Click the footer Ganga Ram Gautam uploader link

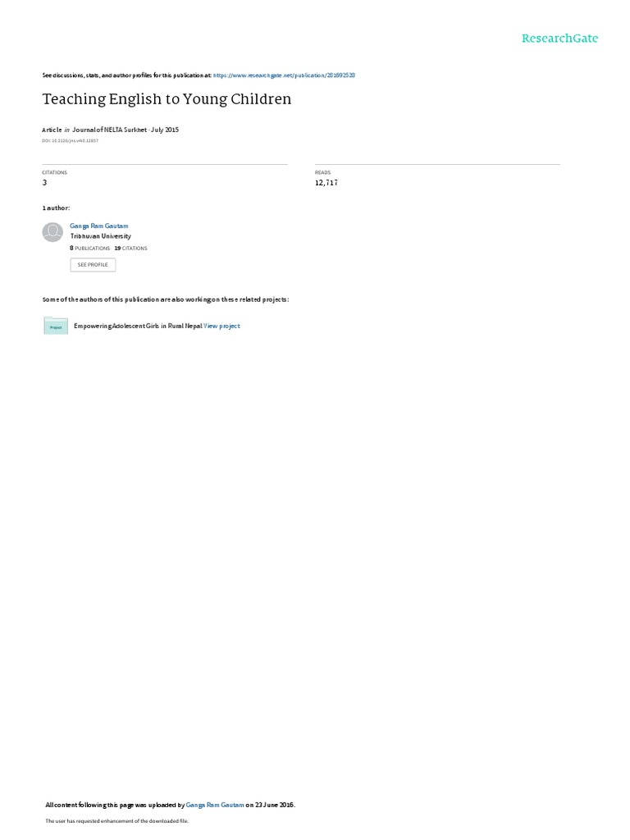click(215, 805)
